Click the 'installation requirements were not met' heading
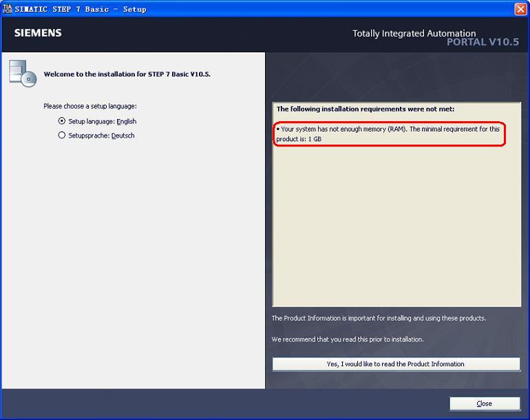This screenshot has height=420, width=530. [x=365, y=109]
